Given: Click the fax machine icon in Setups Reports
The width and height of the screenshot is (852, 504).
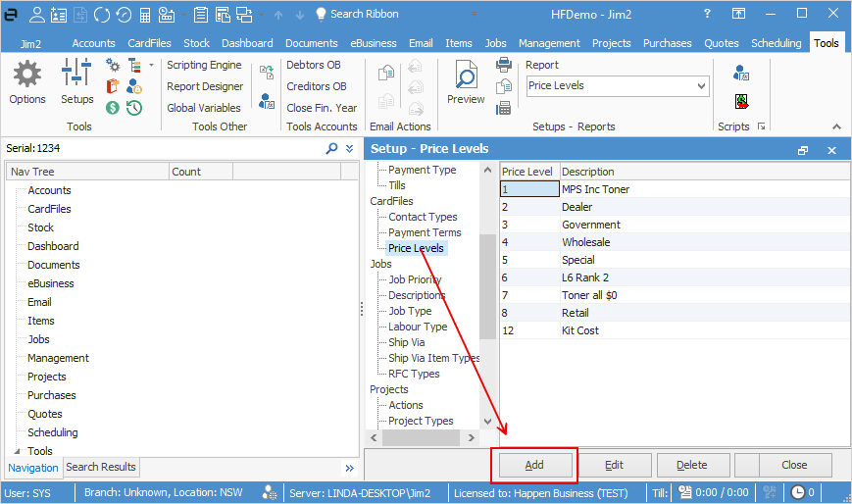Looking at the screenshot, I should [504, 108].
